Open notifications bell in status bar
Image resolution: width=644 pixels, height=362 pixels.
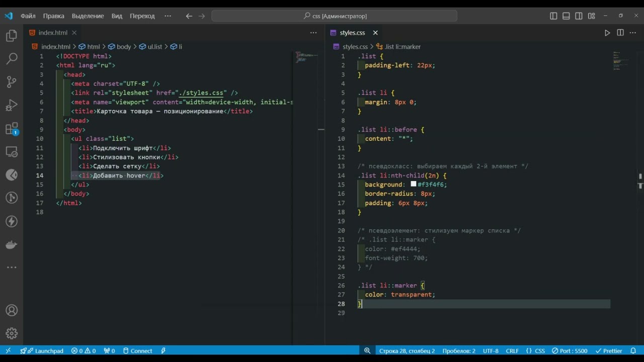coord(633,351)
